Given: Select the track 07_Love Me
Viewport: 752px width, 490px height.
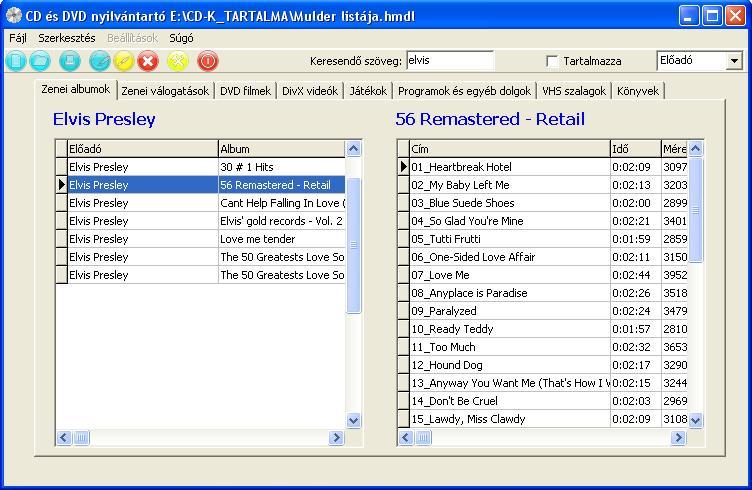Looking at the screenshot, I should 510,275.
